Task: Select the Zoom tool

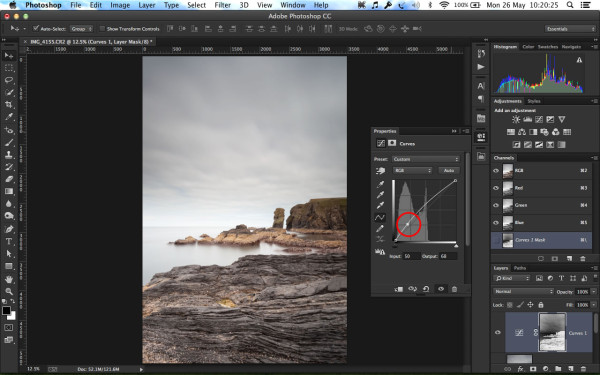Action: (x=8, y=292)
